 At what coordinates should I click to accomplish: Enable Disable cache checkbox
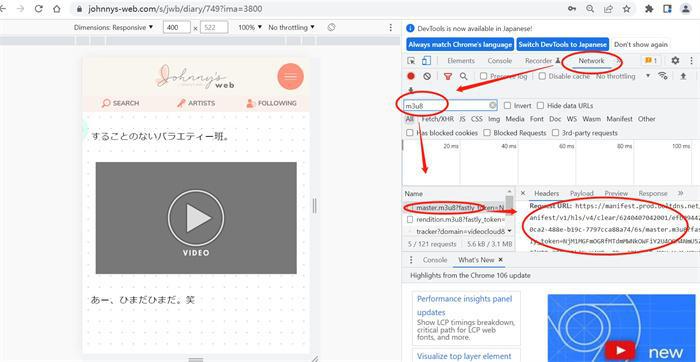pyautogui.click(x=542, y=76)
